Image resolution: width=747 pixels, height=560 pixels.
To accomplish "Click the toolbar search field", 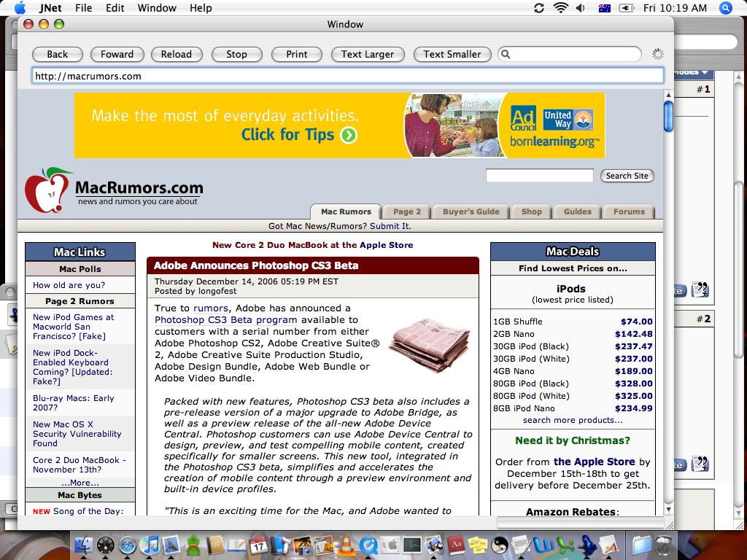I will pyautogui.click(x=570, y=54).
